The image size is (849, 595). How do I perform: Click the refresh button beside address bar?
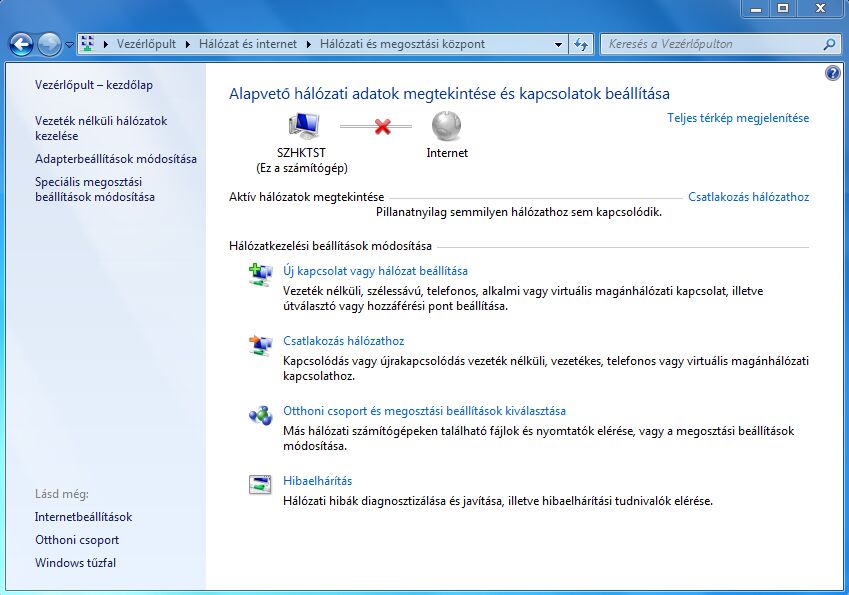[x=581, y=44]
